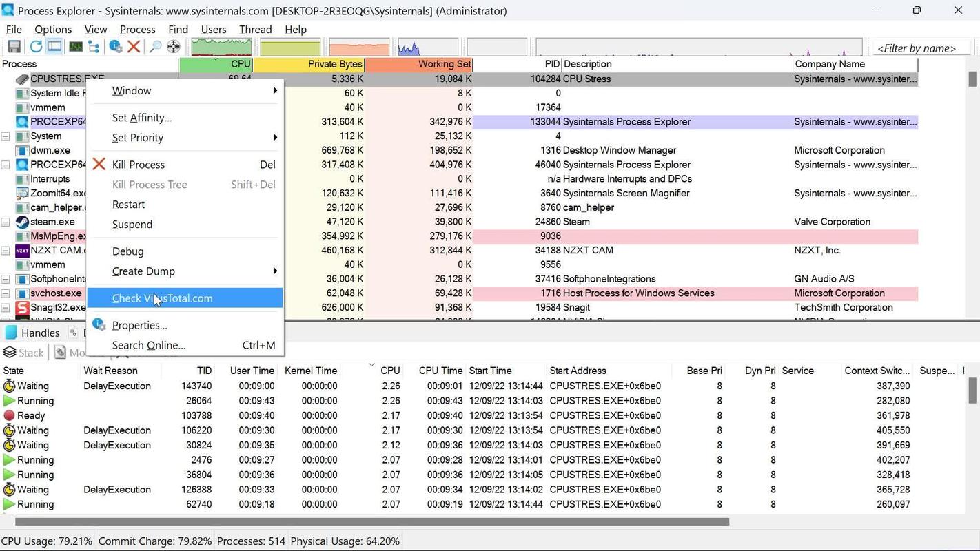Open the Thread menu
Screen dimensions: 980x551
(x=255, y=29)
